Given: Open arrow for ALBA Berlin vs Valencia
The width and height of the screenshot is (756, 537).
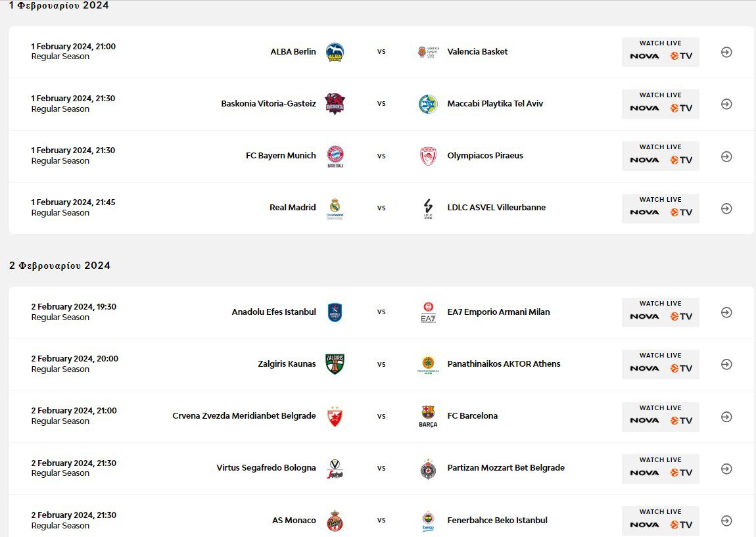Looking at the screenshot, I should pos(726,52).
